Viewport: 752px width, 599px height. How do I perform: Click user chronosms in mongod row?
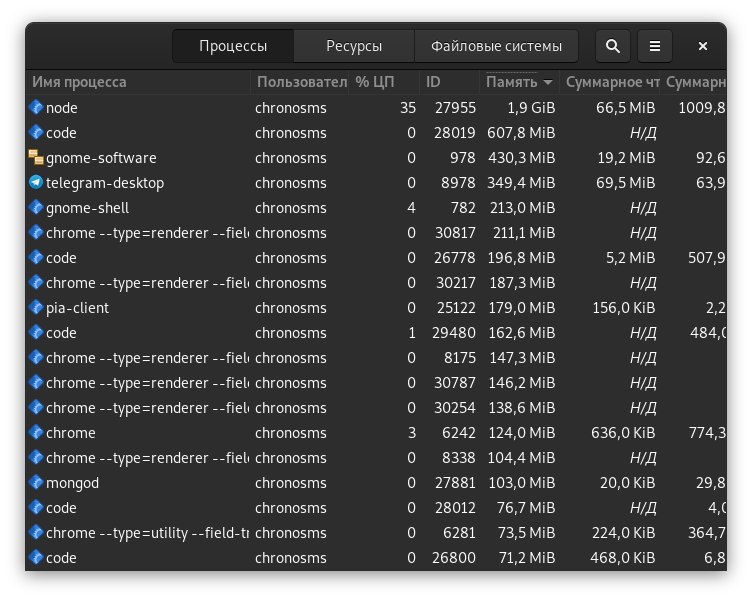click(291, 483)
